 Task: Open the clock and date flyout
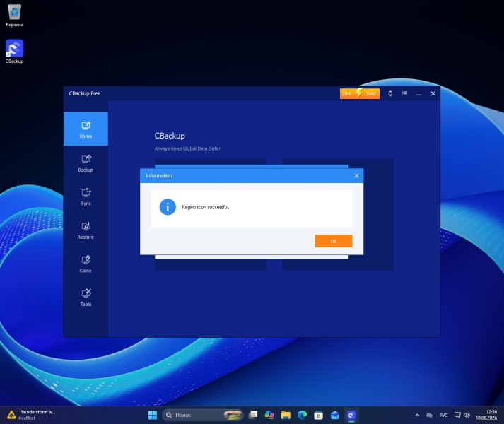click(486, 415)
